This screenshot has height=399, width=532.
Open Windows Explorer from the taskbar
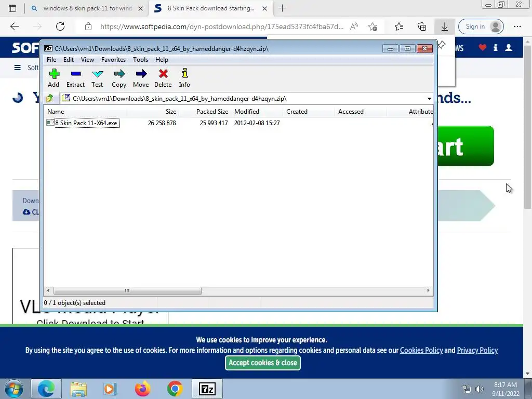pyautogui.click(x=78, y=389)
